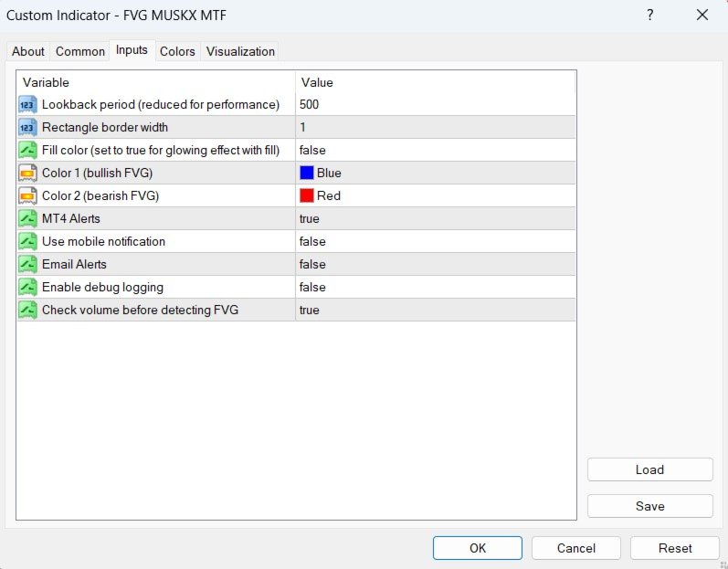Select the 'Email Alerts' label
The height and width of the screenshot is (569, 728).
(x=74, y=264)
